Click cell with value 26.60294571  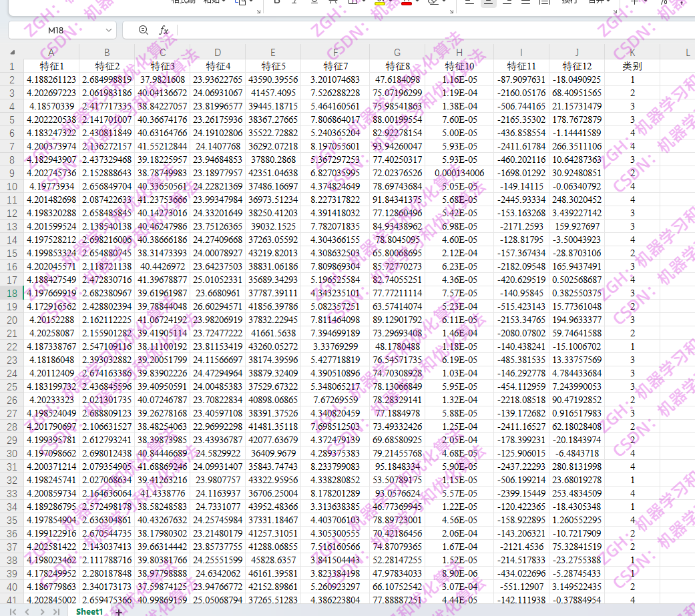coord(218,307)
